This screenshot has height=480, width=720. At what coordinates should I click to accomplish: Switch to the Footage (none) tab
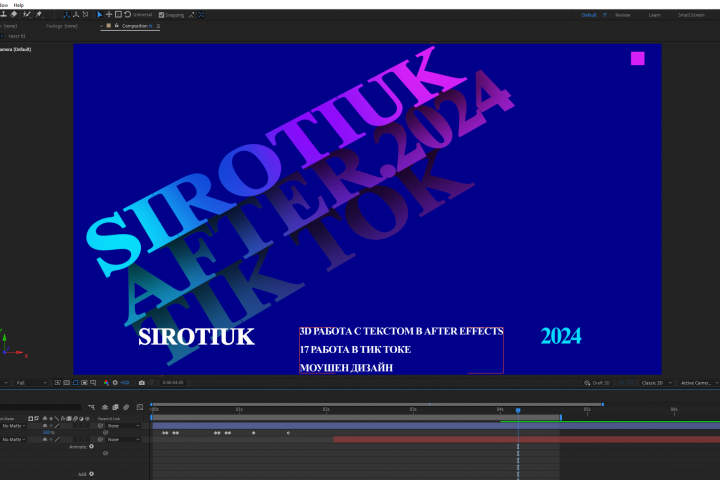62,26
